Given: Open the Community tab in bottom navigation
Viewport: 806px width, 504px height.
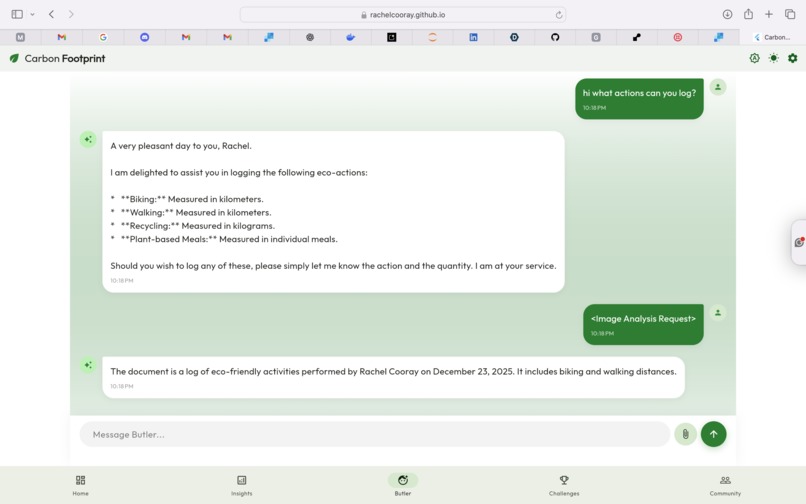Looking at the screenshot, I should pos(725,485).
